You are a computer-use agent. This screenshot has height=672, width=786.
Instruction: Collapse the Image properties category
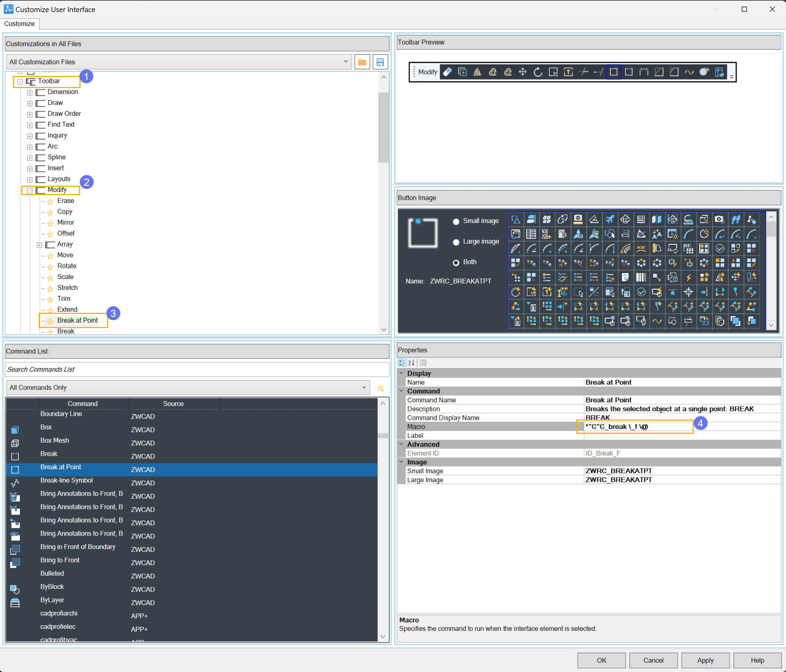401,462
